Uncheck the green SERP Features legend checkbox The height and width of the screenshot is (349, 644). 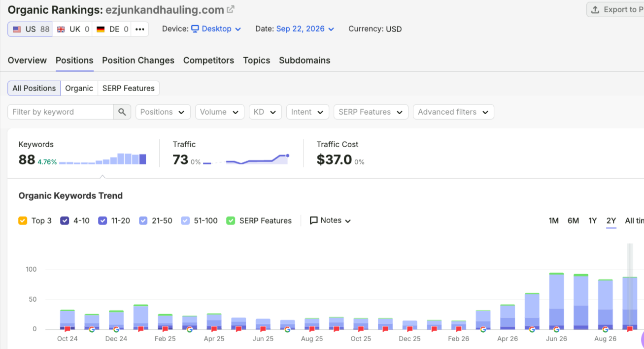tap(231, 221)
